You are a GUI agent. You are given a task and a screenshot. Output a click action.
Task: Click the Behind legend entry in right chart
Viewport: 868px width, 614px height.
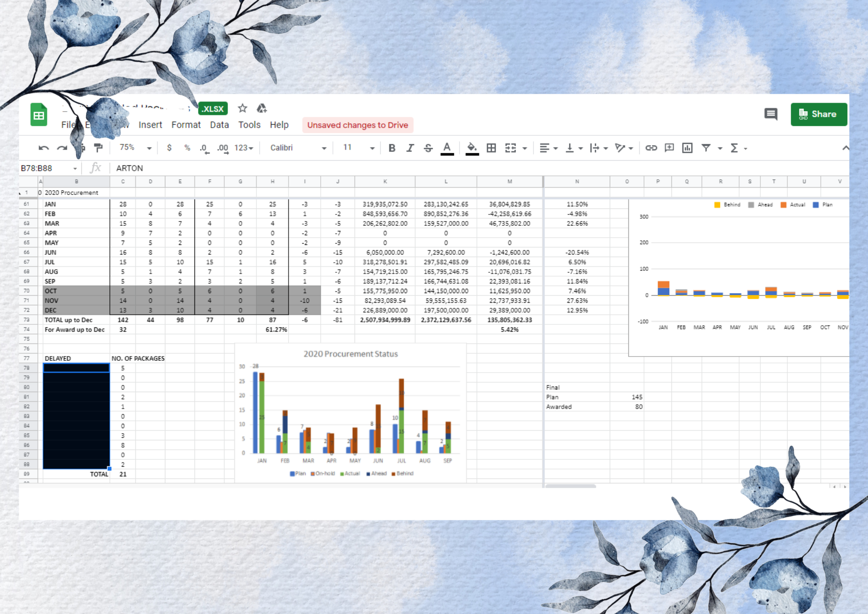[x=727, y=205]
